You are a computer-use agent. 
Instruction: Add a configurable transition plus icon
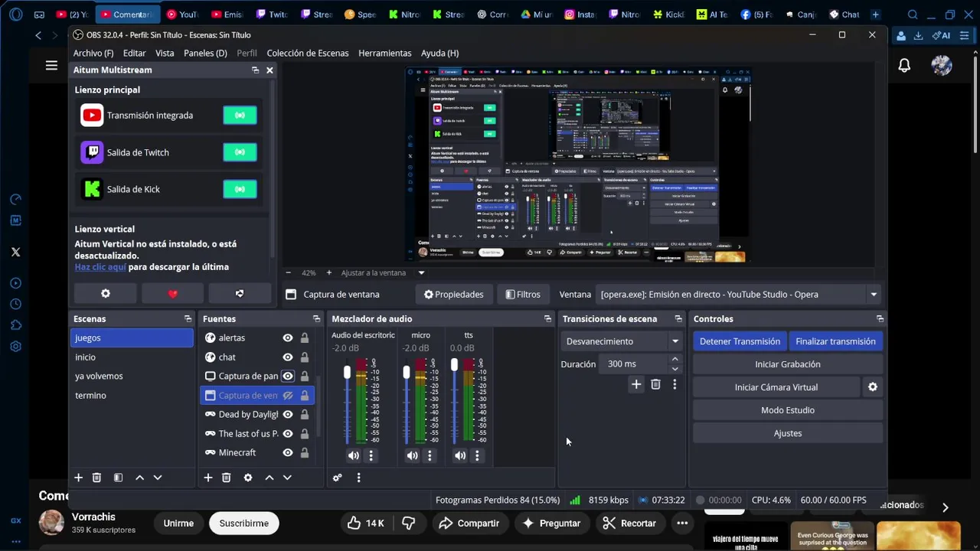(x=636, y=384)
